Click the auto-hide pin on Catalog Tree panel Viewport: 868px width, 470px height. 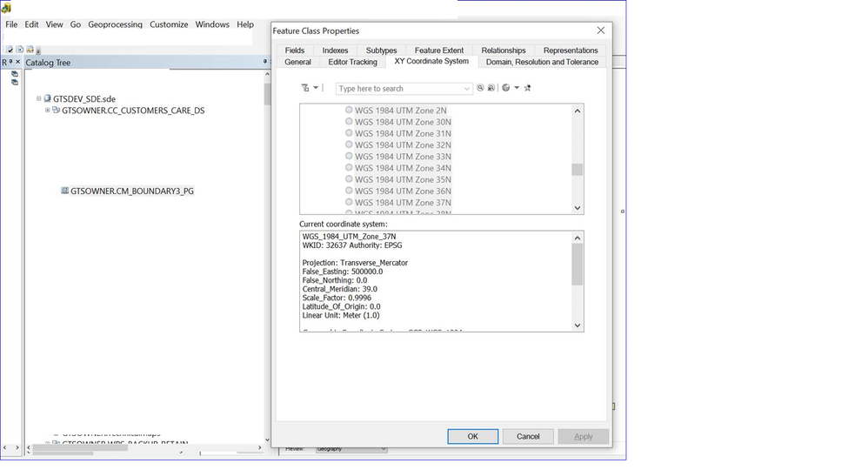click(264, 62)
